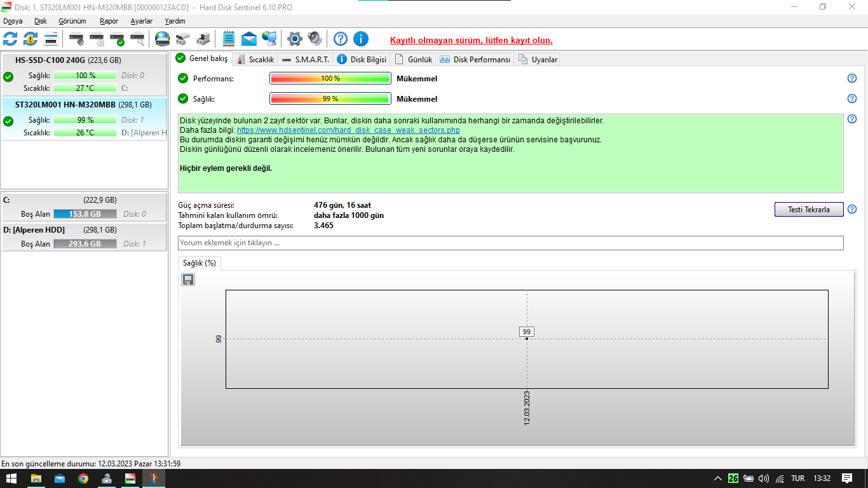Click the start/stop count value 3.465
Screen dimensions: 868x488
(x=323, y=226)
